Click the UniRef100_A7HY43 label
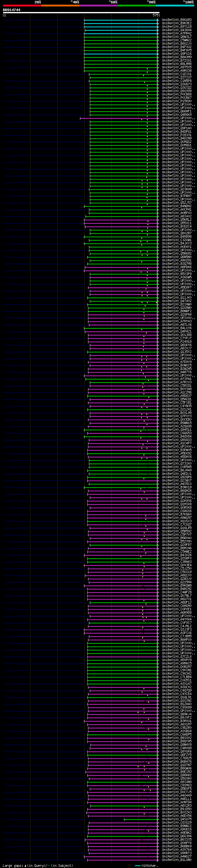The height and width of the screenshot is (868, 197). (176, 321)
